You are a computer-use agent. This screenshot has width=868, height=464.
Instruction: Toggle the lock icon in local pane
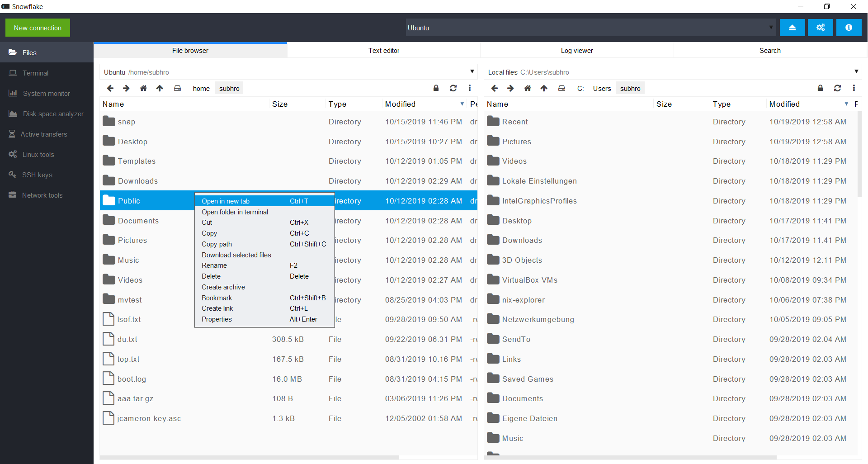coord(820,88)
